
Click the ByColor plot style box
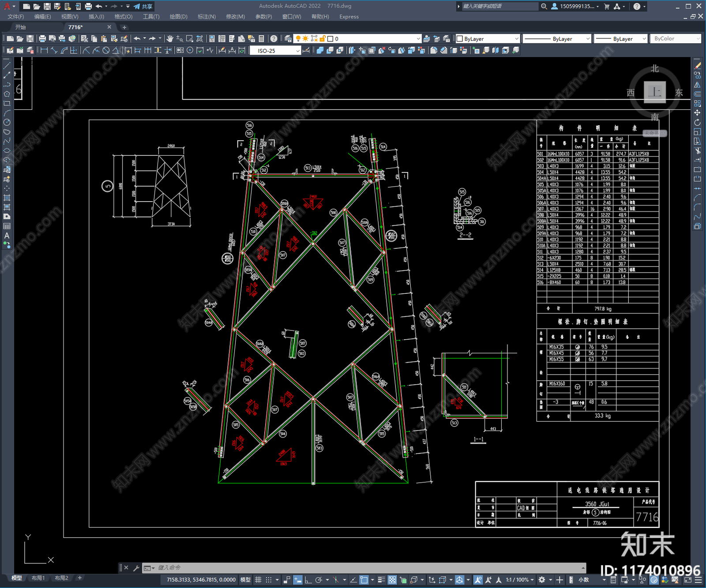coord(676,39)
